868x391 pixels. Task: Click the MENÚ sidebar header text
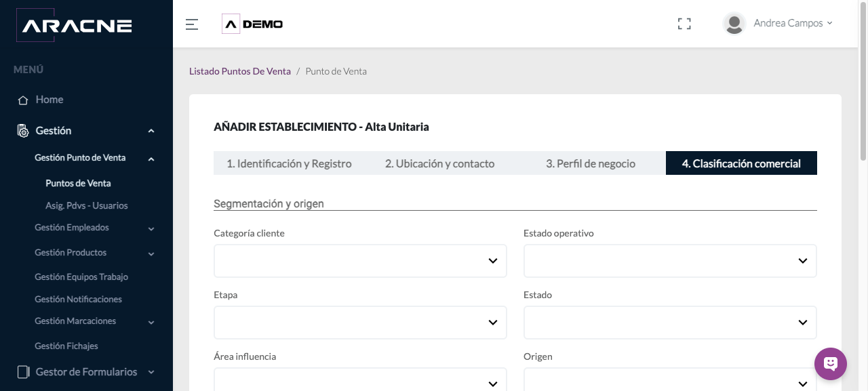(x=28, y=70)
